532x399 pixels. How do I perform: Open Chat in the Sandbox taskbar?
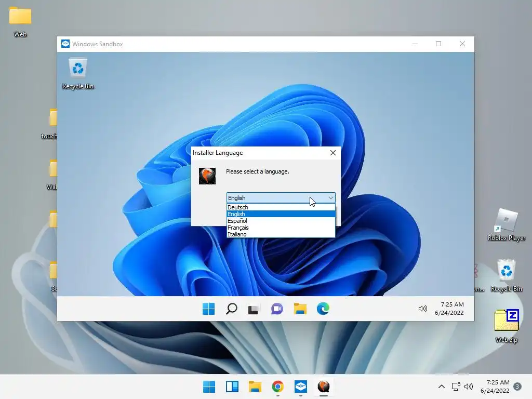(x=277, y=309)
